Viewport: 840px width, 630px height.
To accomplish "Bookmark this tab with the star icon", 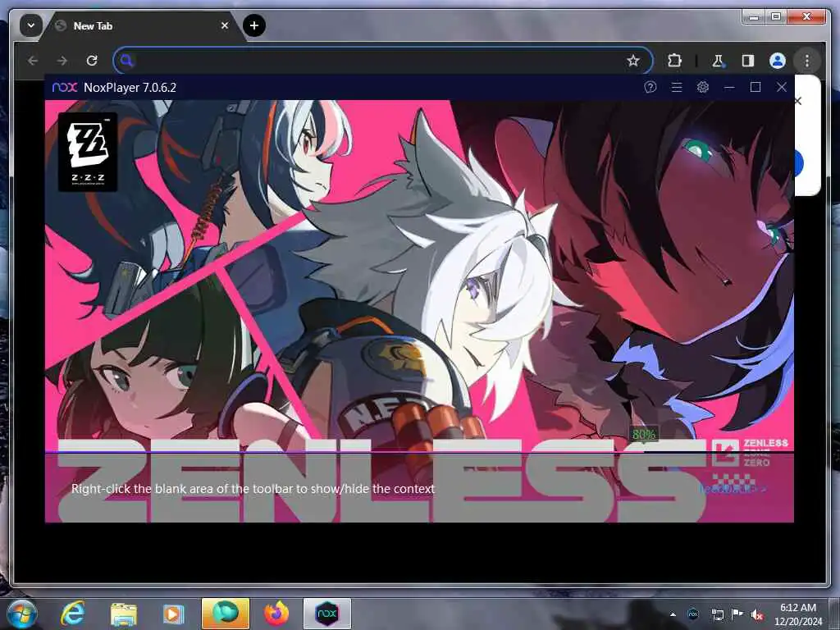I will click(x=633, y=61).
